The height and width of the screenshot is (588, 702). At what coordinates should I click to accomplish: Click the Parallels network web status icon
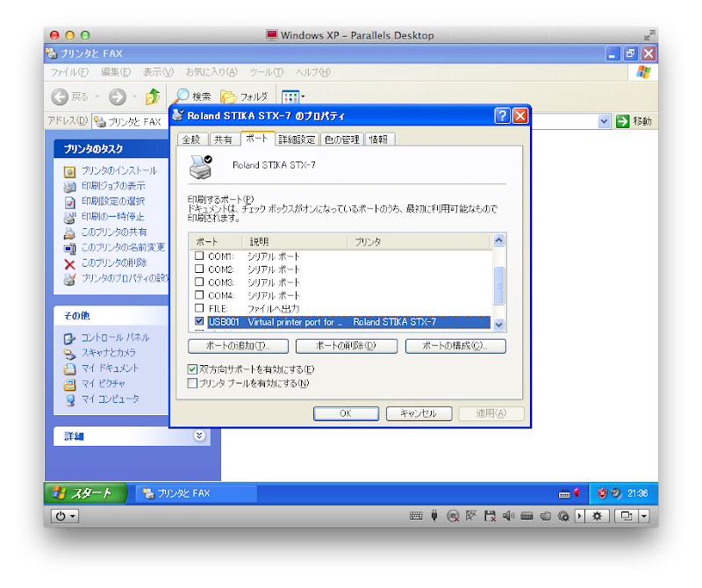[470, 516]
